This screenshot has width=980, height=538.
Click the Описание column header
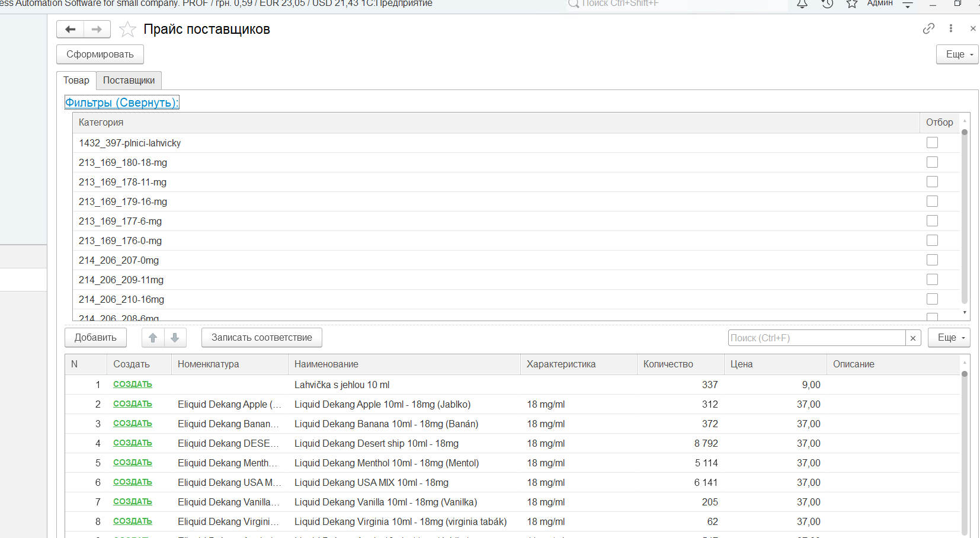click(x=893, y=364)
